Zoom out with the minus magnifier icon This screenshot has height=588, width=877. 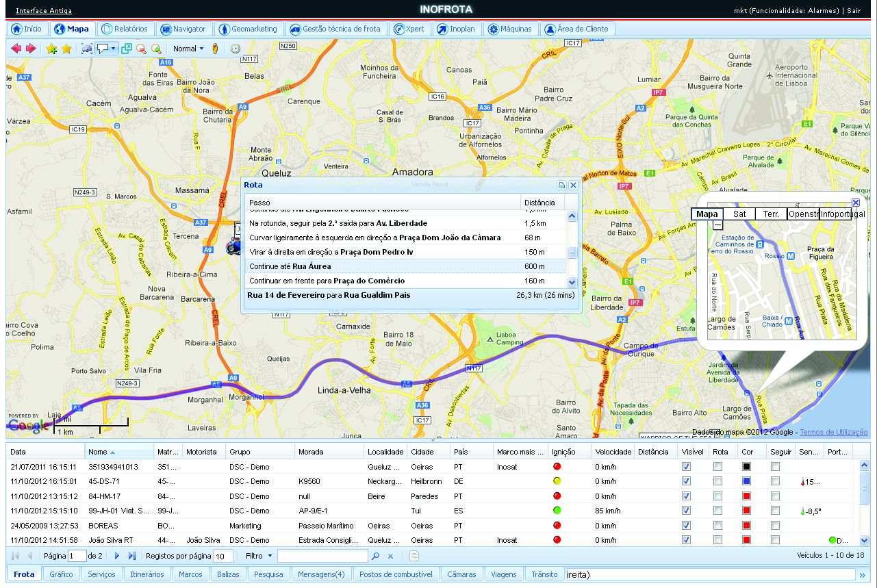tap(142, 49)
